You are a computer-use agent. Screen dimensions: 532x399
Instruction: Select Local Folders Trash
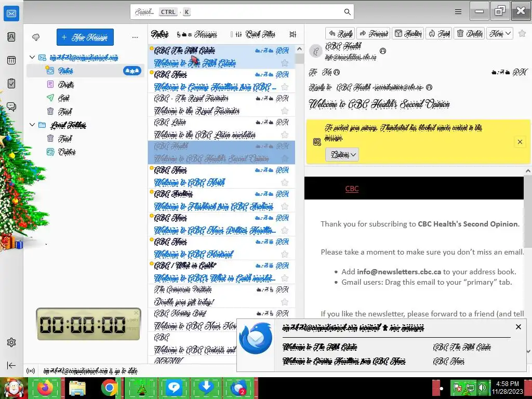pyautogui.click(x=86, y=138)
